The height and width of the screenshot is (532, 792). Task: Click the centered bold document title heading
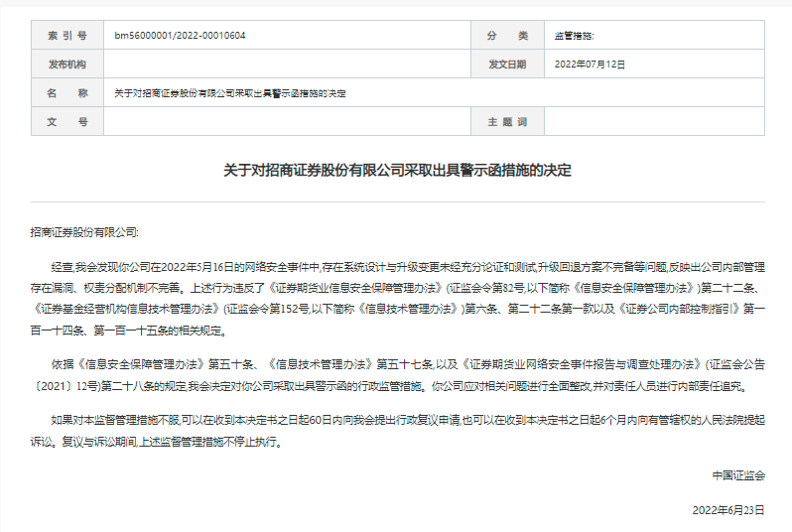[398, 171]
